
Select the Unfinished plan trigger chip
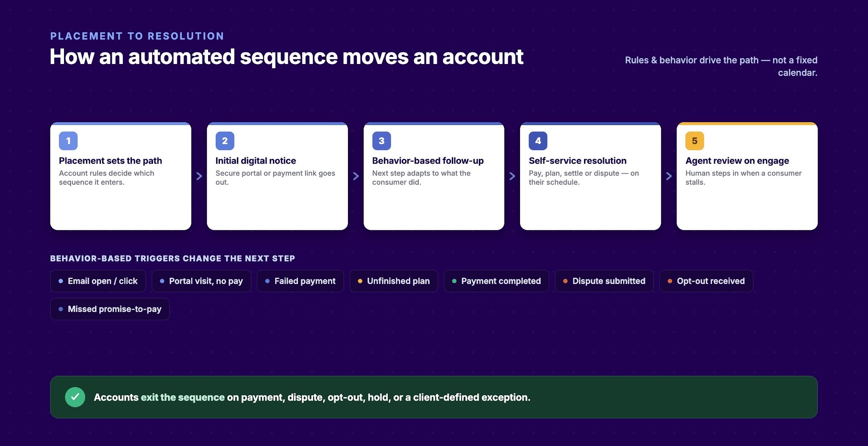(394, 281)
